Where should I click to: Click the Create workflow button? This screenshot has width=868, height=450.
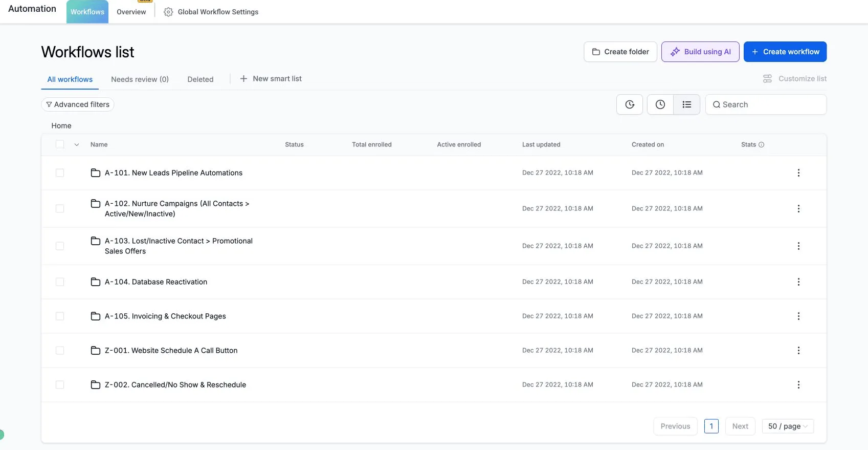pyautogui.click(x=785, y=52)
